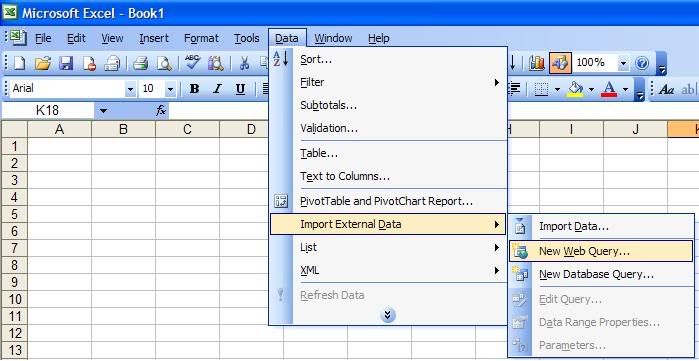Image resolution: width=699 pixels, height=361 pixels.
Task: Open Print Preview magnifier icon
Action: (x=164, y=63)
